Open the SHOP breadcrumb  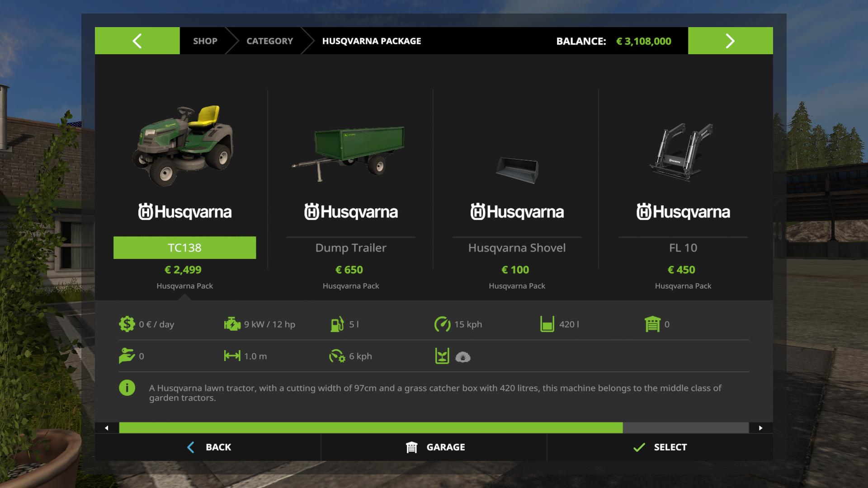click(x=205, y=41)
